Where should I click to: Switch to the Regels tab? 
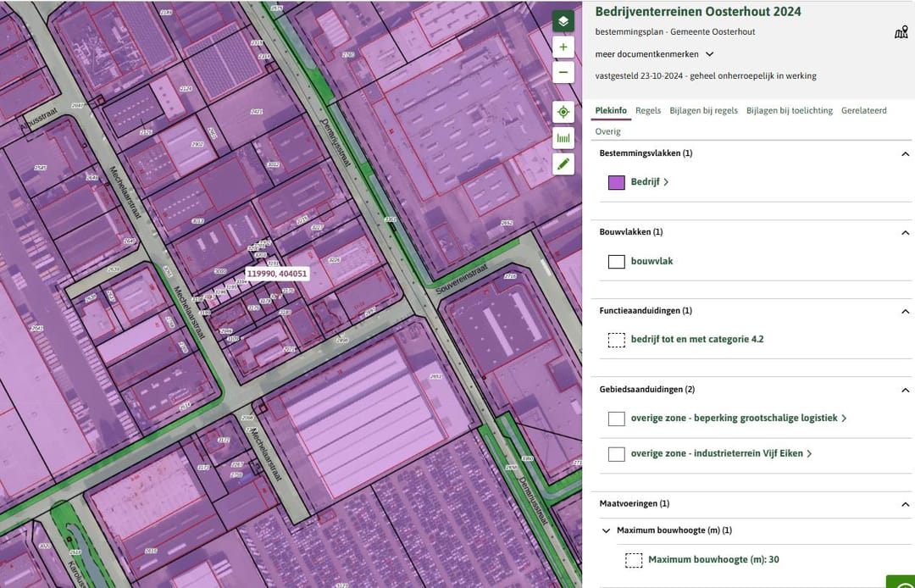coord(648,111)
